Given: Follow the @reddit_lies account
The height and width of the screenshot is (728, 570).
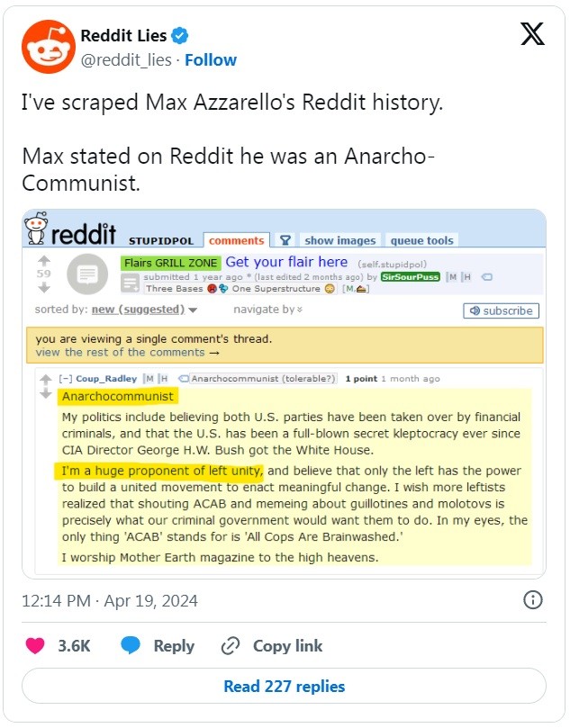Looking at the screenshot, I should (x=211, y=60).
